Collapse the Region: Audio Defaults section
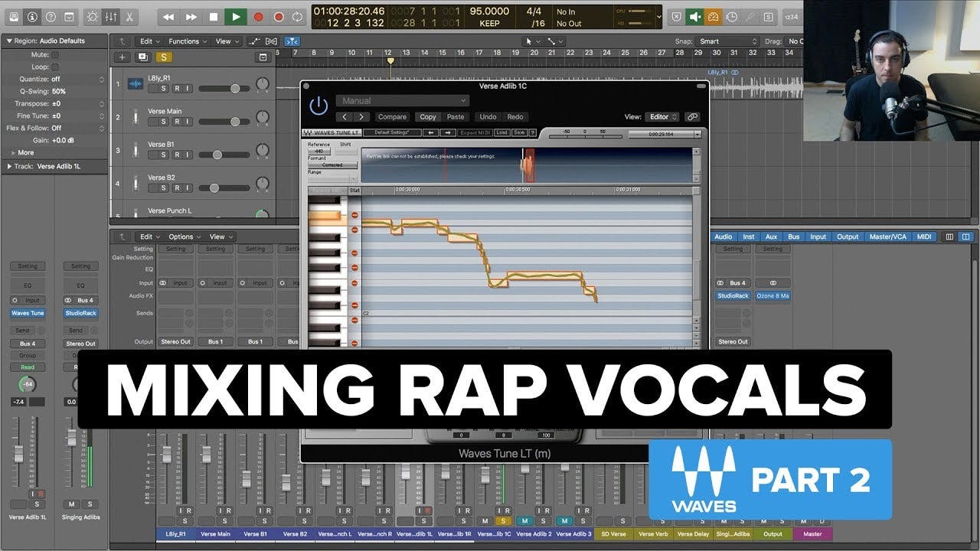This screenshot has height=551, width=980. 9,40
